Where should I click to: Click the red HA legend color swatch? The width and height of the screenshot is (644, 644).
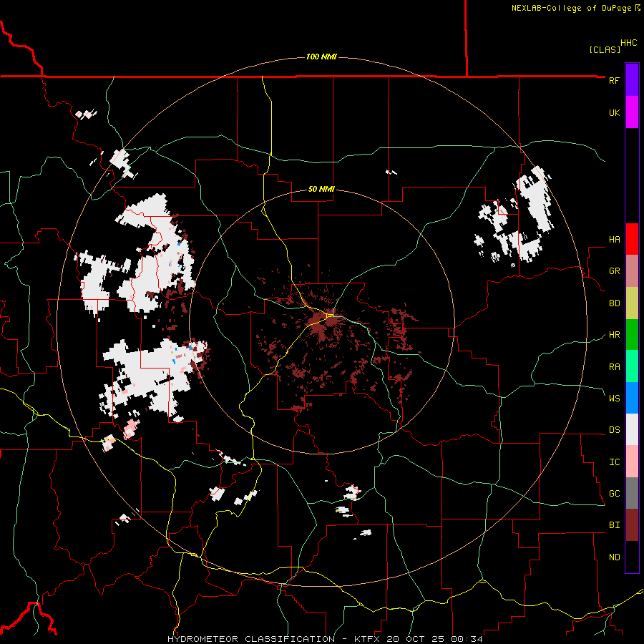[632, 239]
